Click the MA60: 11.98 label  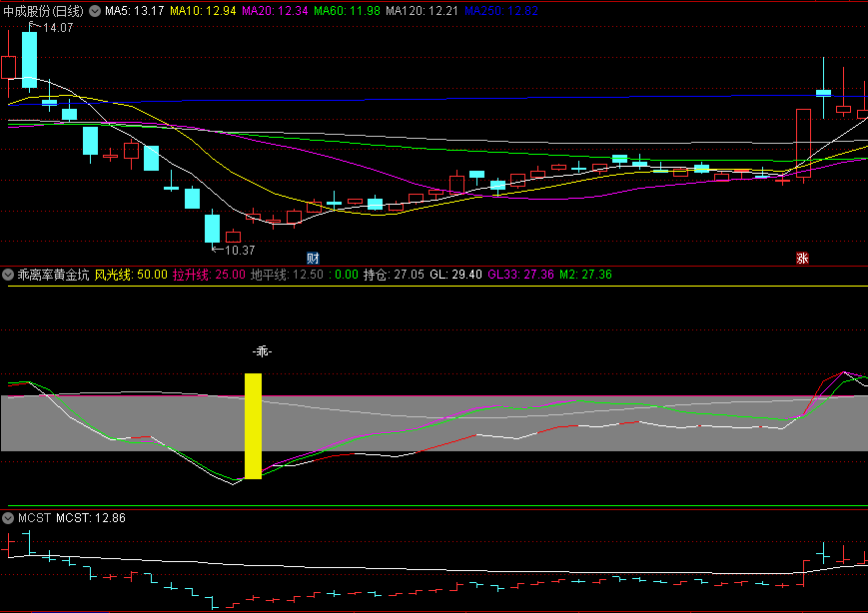click(347, 11)
